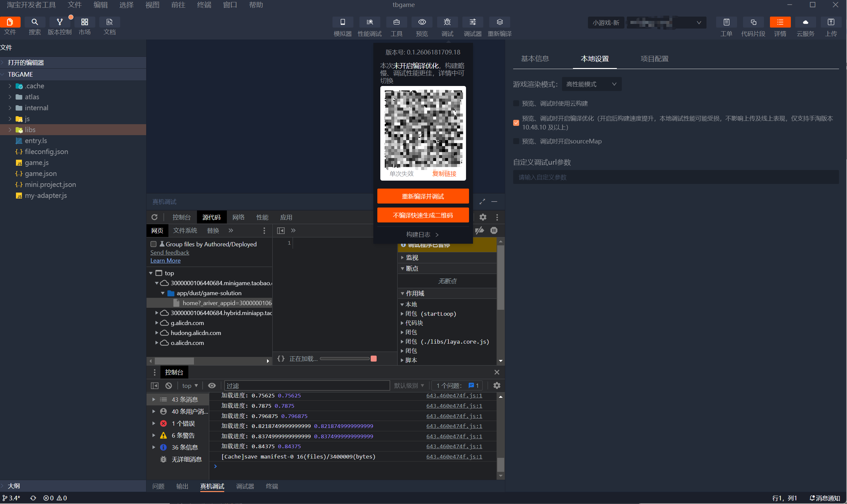Click the console 过滤 filter field
The width and height of the screenshot is (847, 504).
[x=307, y=385]
